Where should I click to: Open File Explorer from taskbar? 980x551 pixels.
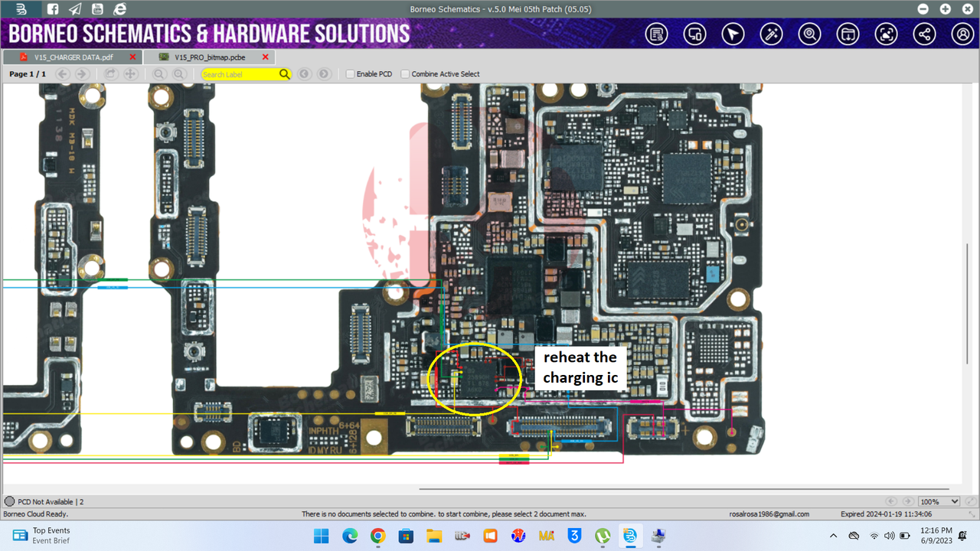434,536
